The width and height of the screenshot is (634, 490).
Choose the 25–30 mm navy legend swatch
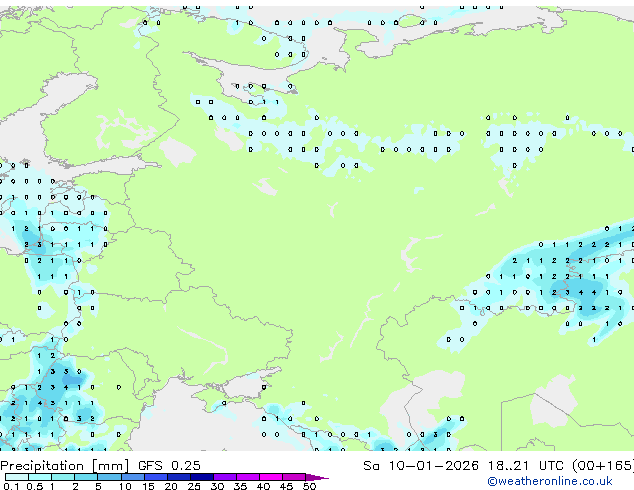[202, 477]
